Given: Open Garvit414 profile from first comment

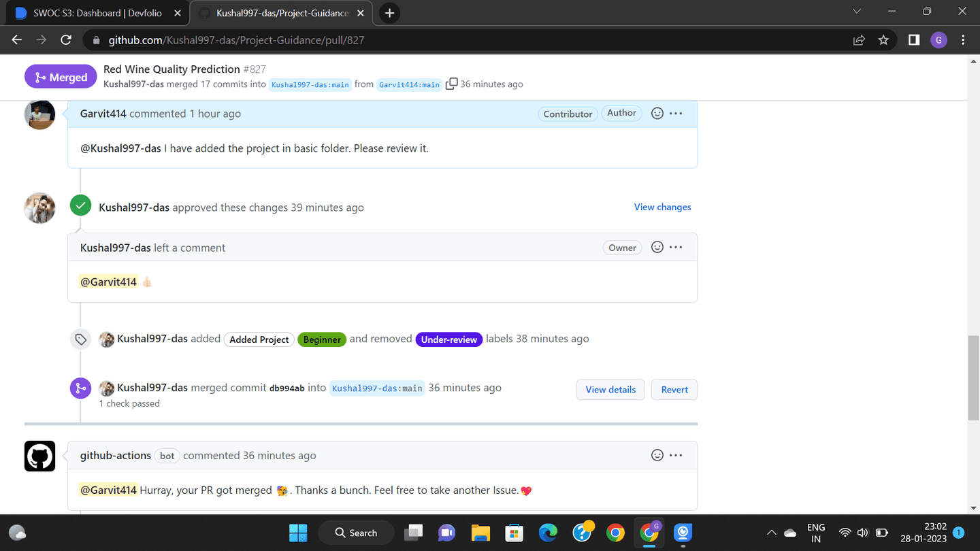Looking at the screenshot, I should click(103, 114).
